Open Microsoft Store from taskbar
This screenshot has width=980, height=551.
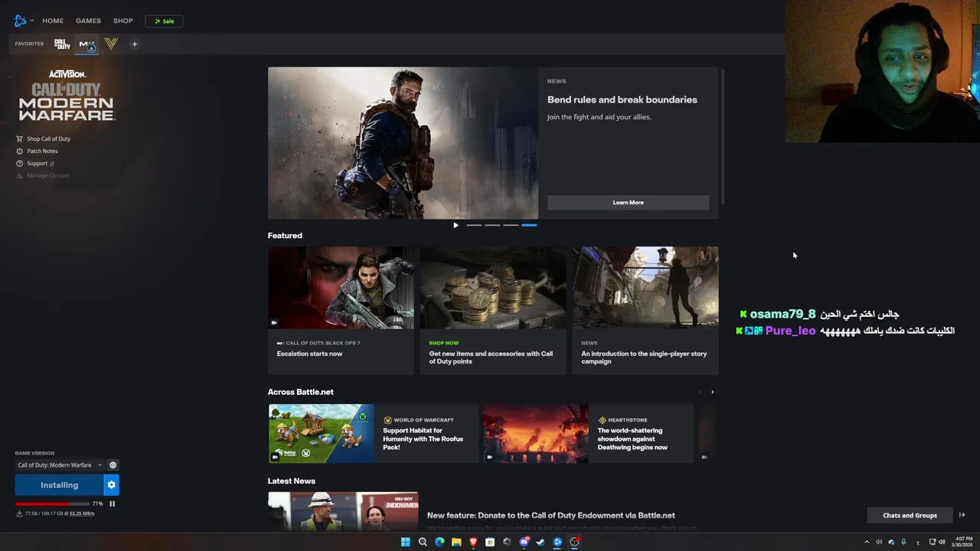tap(490, 542)
